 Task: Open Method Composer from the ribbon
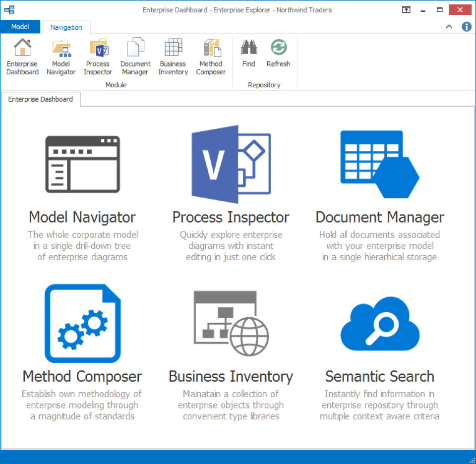tap(211, 55)
